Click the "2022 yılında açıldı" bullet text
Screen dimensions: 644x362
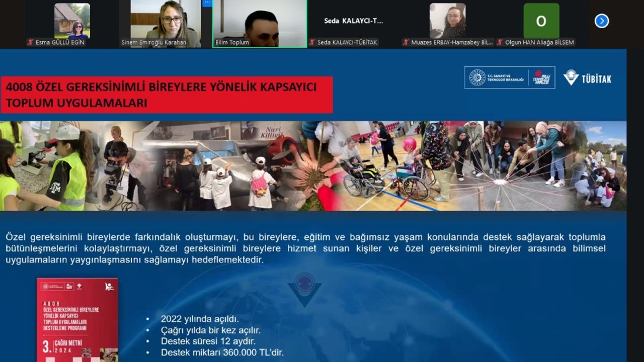(x=200, y=319)
